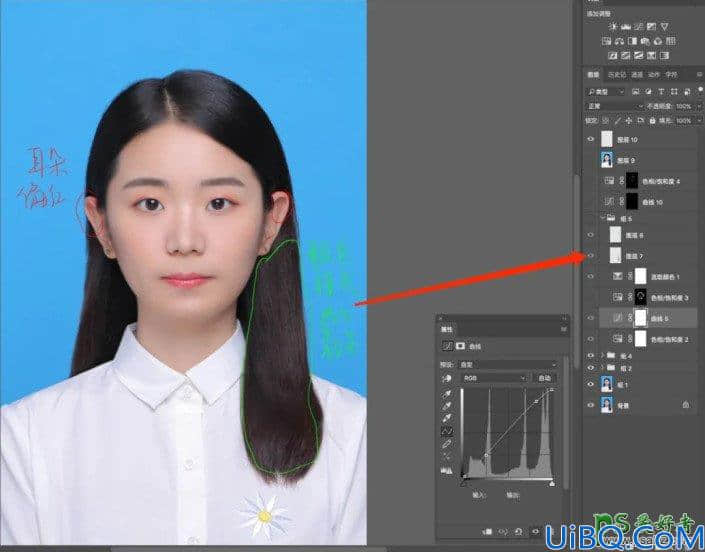Filter layers by adjustment layers
Image resolution: width=705 pixels, height=552 pixels.
tap(648, 92)
